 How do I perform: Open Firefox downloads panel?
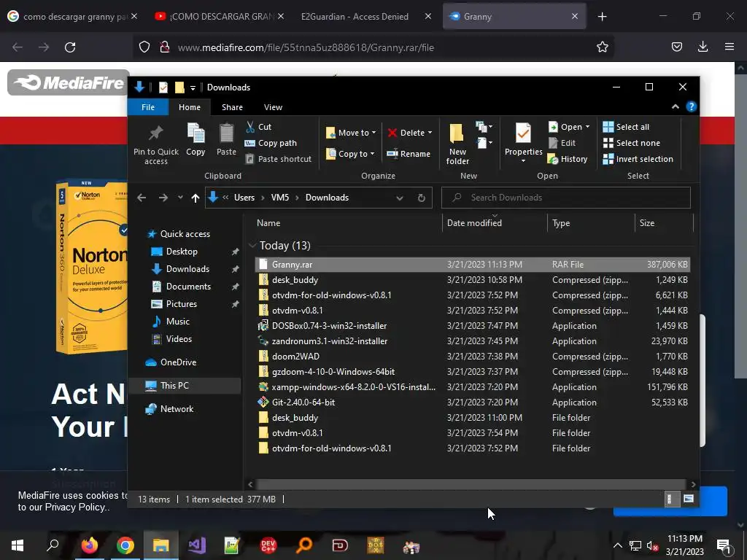tap(703, 47)
